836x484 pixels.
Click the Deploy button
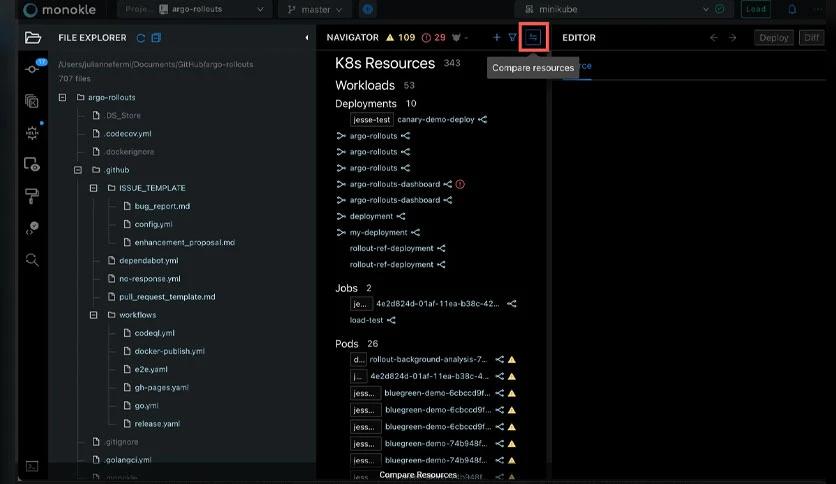774,38
